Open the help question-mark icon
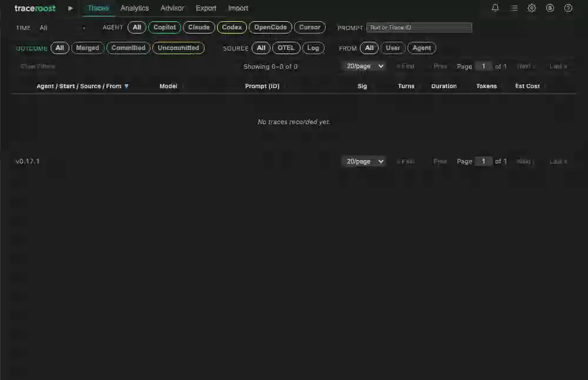 [568, 8]
